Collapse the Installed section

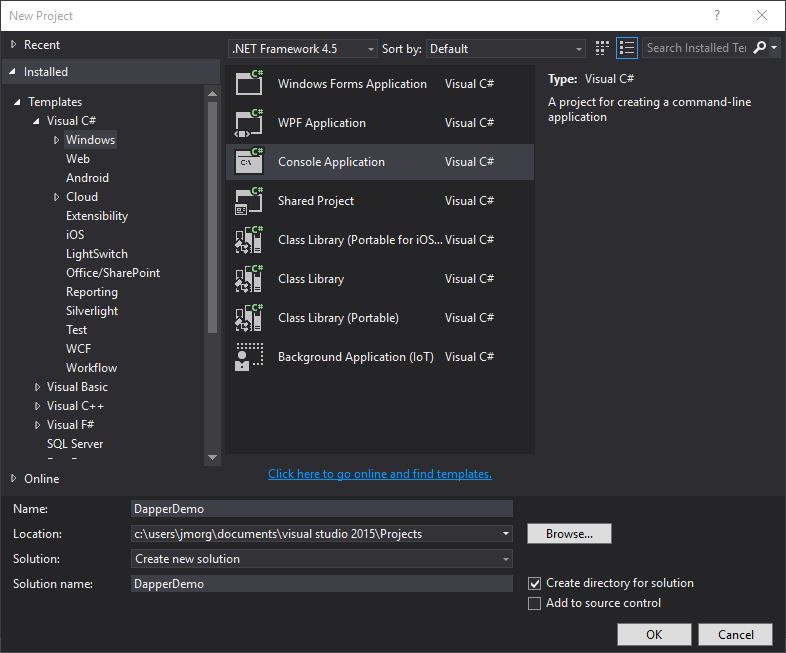tap(13, 72)
